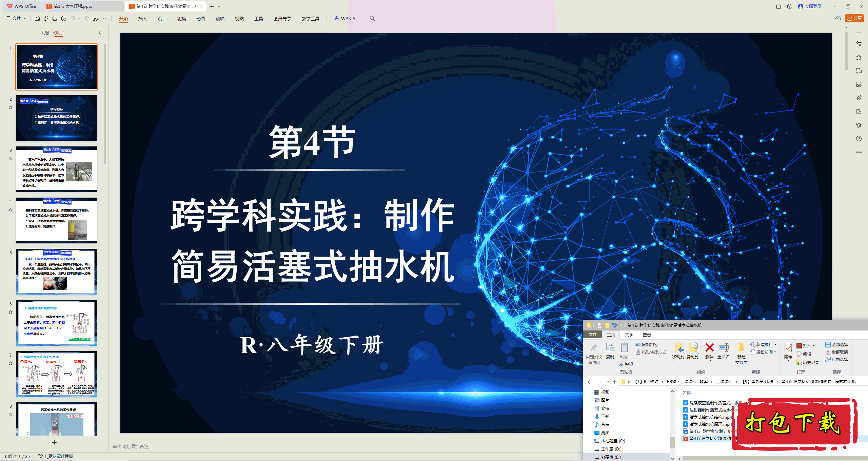Click Select None in Explorer ribbon
868x461 pixels.
pyautogui.click(x=836, y=352)
